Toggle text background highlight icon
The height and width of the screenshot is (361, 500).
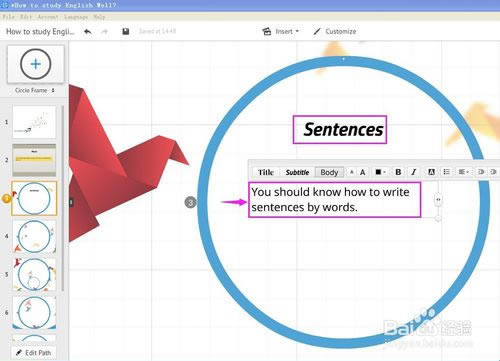click(431, 172)
